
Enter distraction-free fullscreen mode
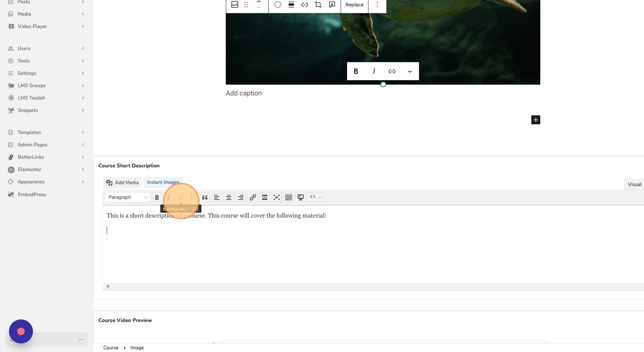pos(277,197)
